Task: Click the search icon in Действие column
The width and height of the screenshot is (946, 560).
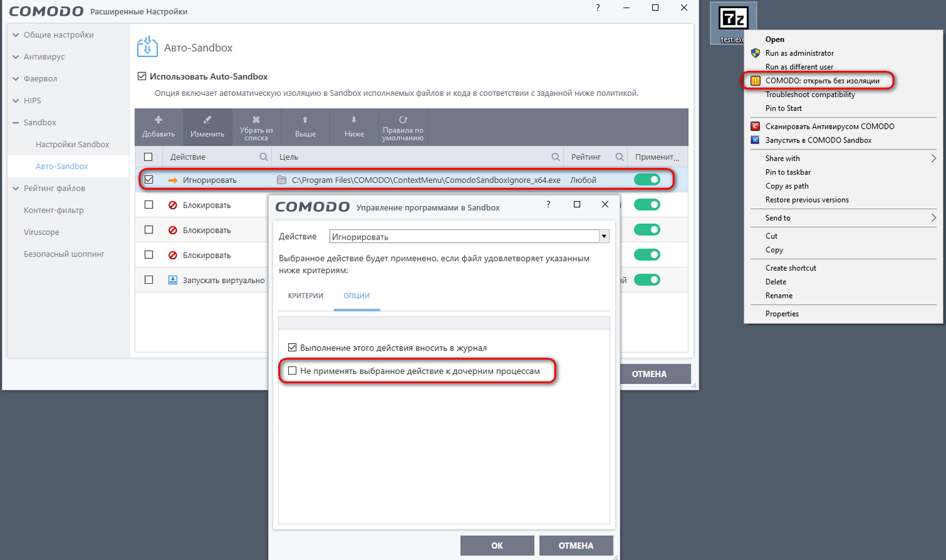Action: 264,157
